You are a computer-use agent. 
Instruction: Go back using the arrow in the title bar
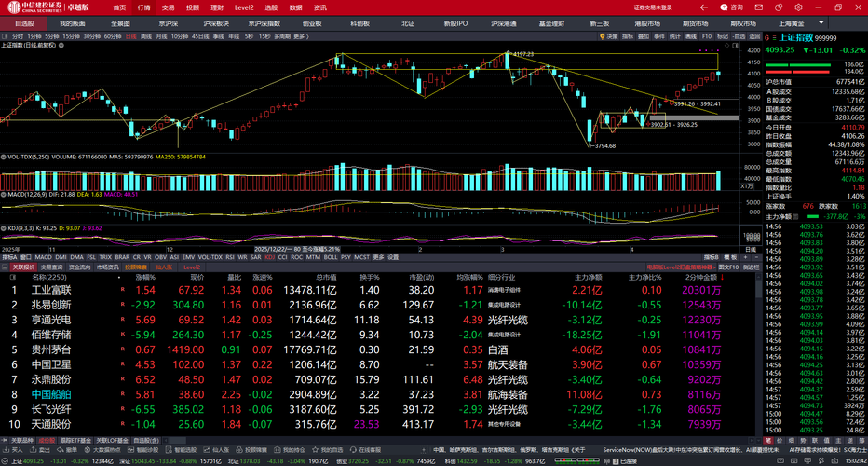(x=703, y=7)
